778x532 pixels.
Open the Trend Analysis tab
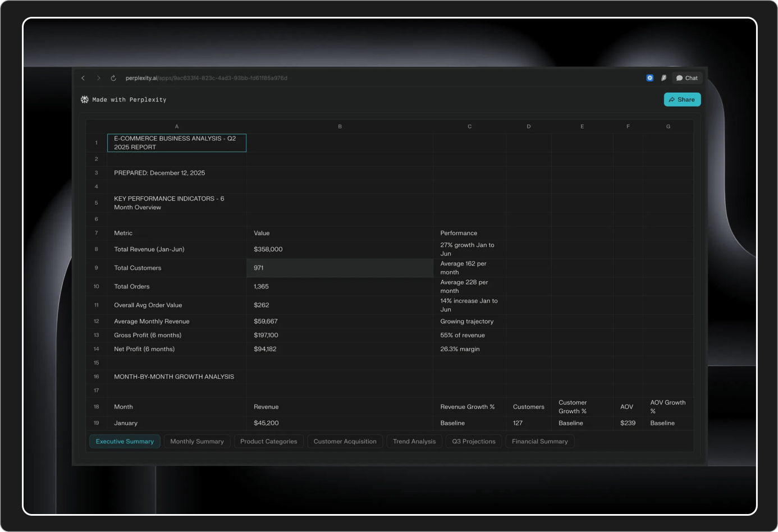click(x=414, y=442)
